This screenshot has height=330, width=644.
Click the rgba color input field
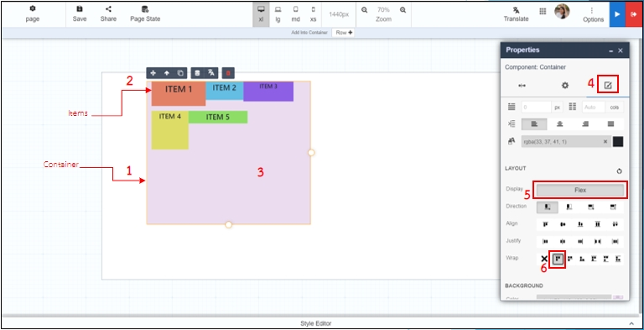[566, 142]
